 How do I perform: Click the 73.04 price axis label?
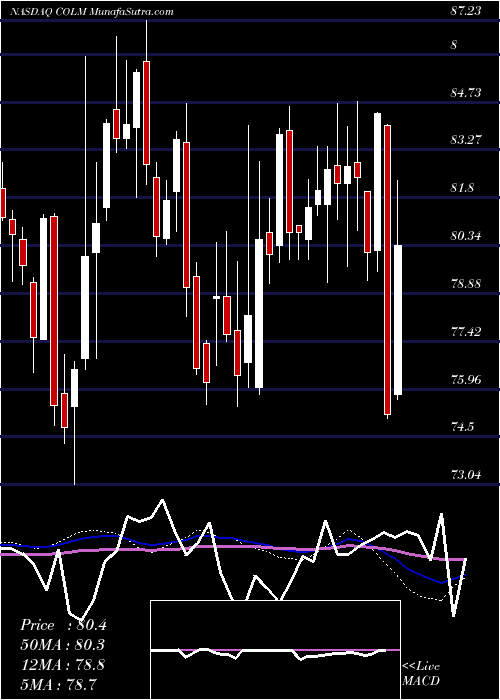(466, 475)
